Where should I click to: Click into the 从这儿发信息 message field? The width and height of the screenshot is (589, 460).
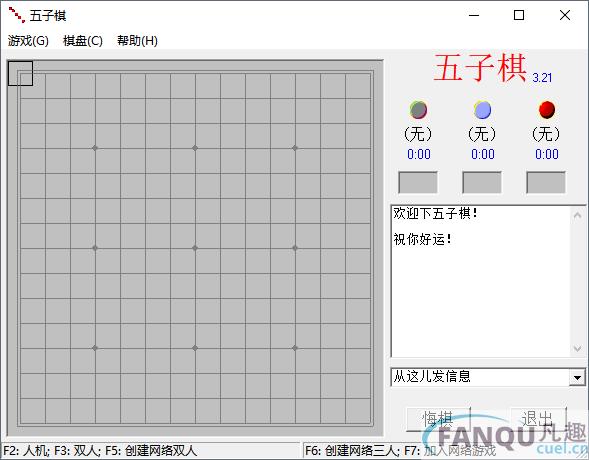[x=480, y=377]
